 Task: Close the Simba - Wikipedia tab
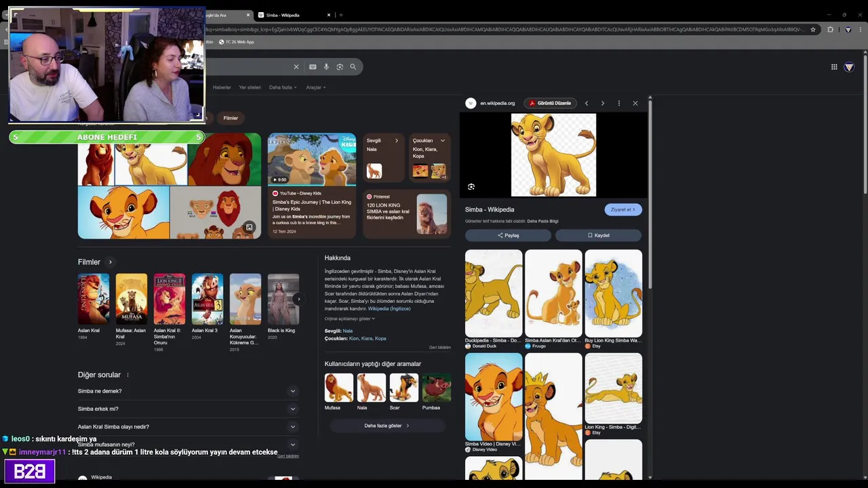coord(329,15)
